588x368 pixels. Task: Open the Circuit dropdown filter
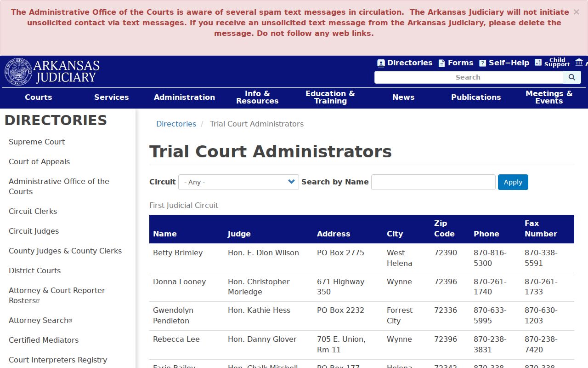click(x=238, y=182)
